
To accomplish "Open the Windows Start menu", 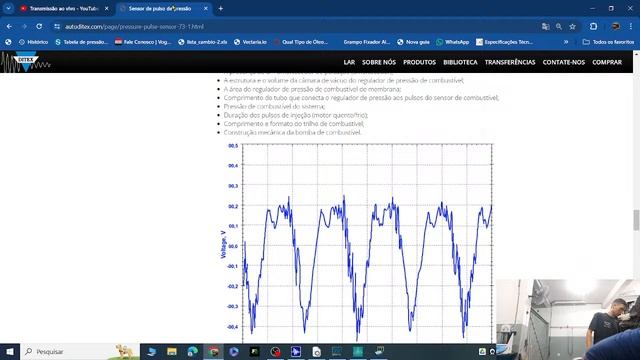I will pyautogui.click(x=10, y=351).
